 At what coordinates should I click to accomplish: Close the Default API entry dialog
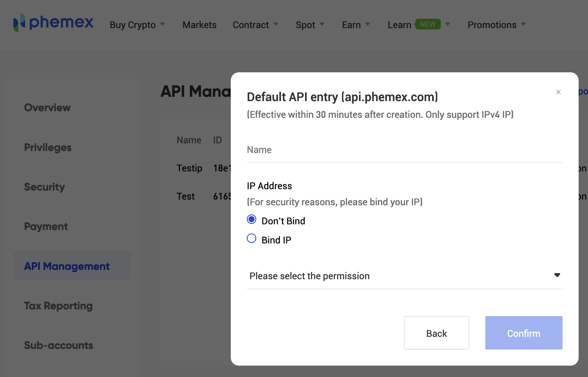558,92
